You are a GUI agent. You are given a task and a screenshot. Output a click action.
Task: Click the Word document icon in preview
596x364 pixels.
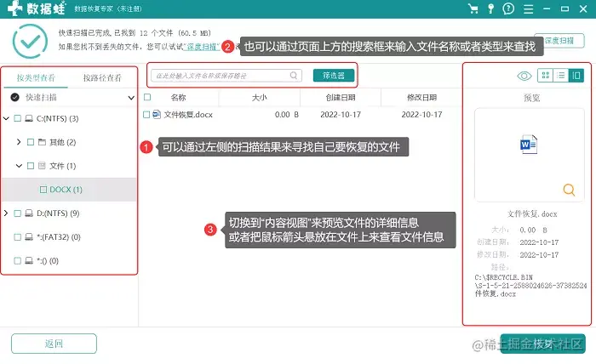pyautogui.click(x=529, y=145)
